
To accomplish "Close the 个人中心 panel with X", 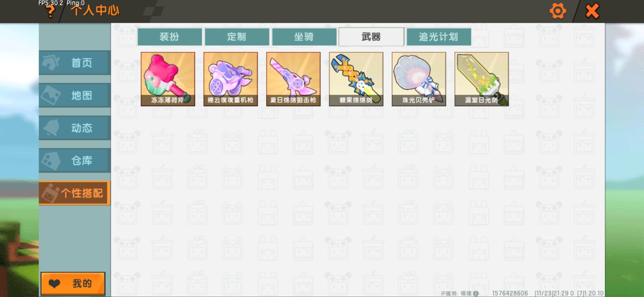I will (592, 11).
